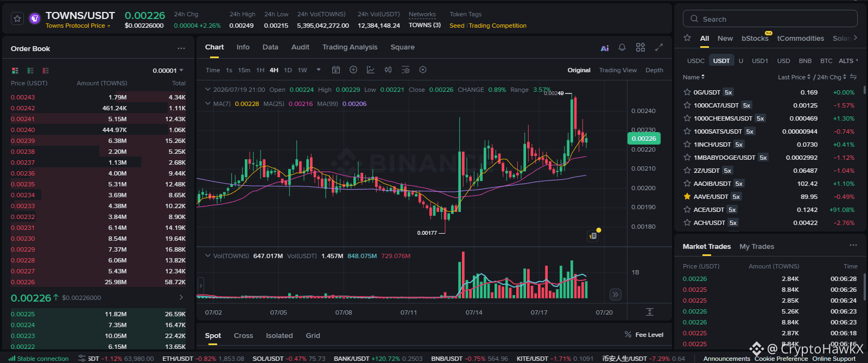Open Order Book options menu
The height and width of the screenshot is (363, 868).
click(181, 48)
